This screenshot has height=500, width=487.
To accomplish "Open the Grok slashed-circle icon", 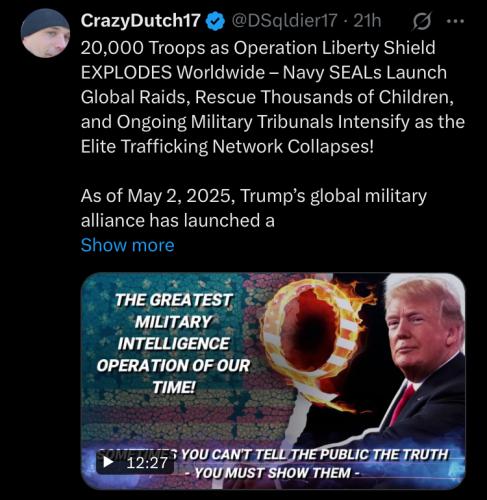I will coord(422,21).
